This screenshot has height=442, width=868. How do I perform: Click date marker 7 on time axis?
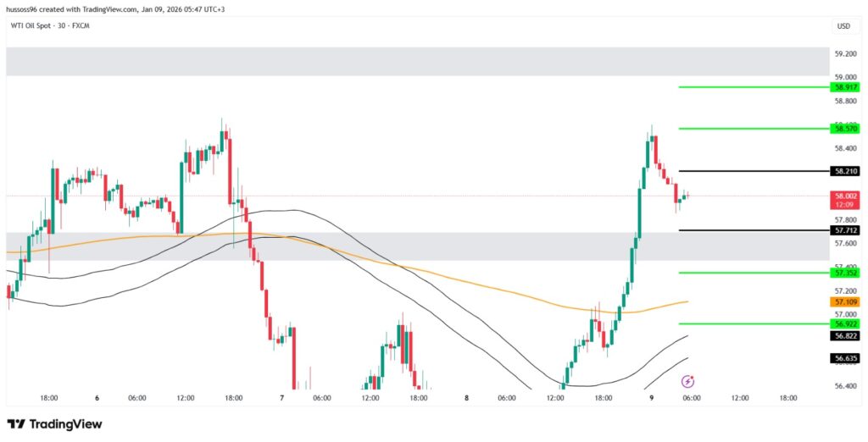pyautogui.click(x=282, y=398)
